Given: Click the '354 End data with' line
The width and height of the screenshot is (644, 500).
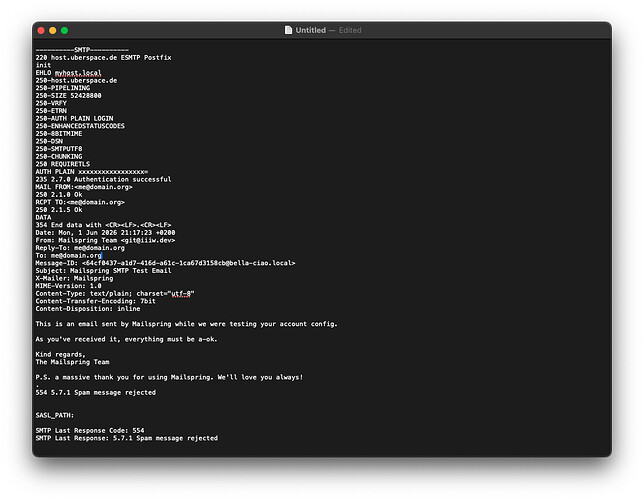Looking at the screenshot, I should click(104, 225).
